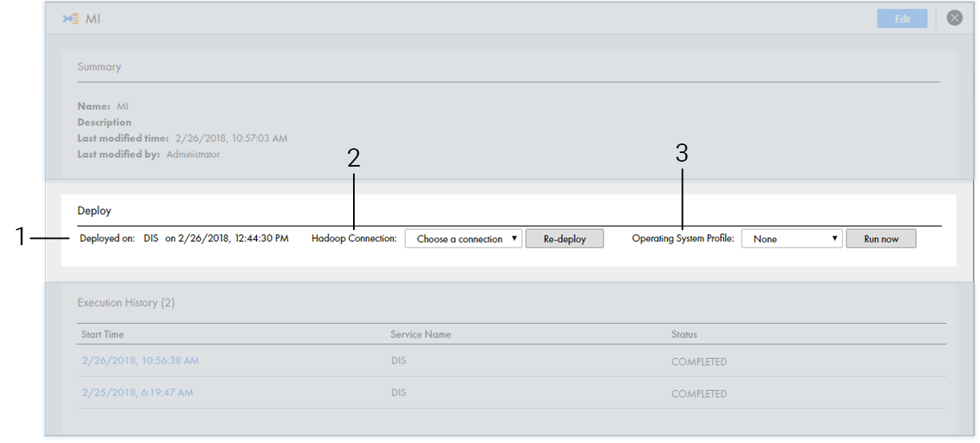Click the Status column header
The height and width of the screenshot is (443, 980).
[x=685, y=334]
